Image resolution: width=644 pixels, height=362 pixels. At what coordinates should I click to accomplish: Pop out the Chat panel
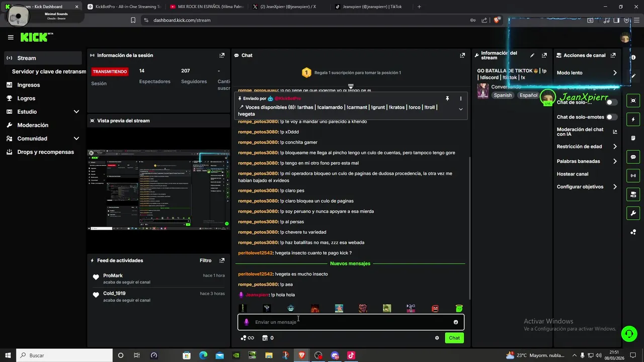tap(462, 55)
